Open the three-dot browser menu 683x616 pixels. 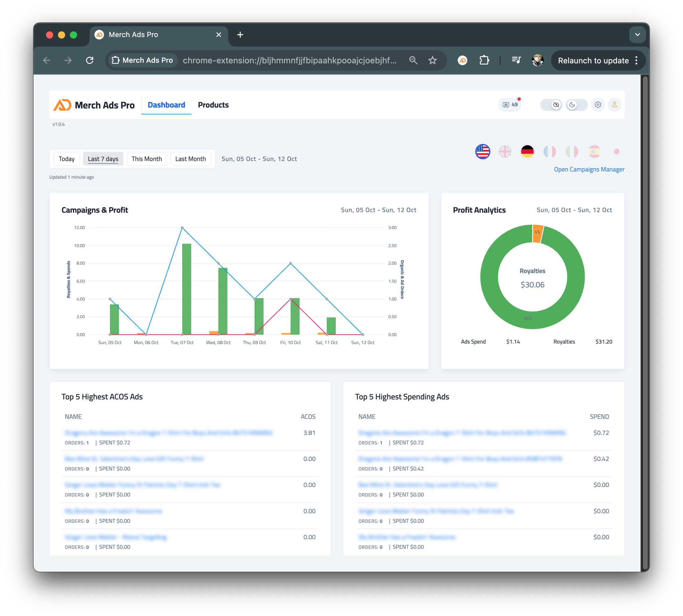637,60
